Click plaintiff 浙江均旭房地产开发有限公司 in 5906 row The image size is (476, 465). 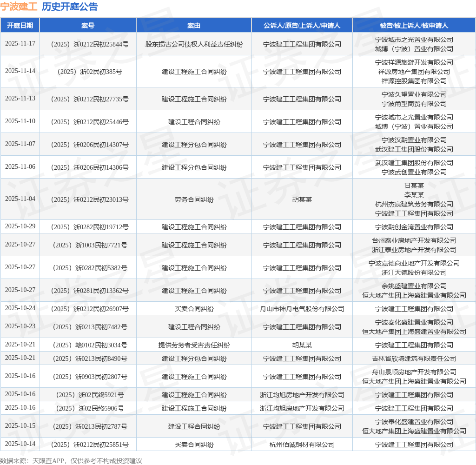point(302,409)
